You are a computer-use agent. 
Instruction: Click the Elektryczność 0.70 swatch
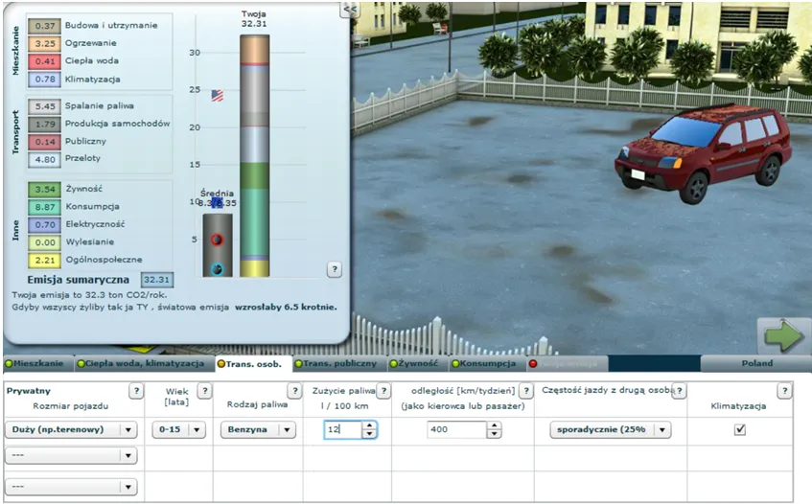coord(44,224)
